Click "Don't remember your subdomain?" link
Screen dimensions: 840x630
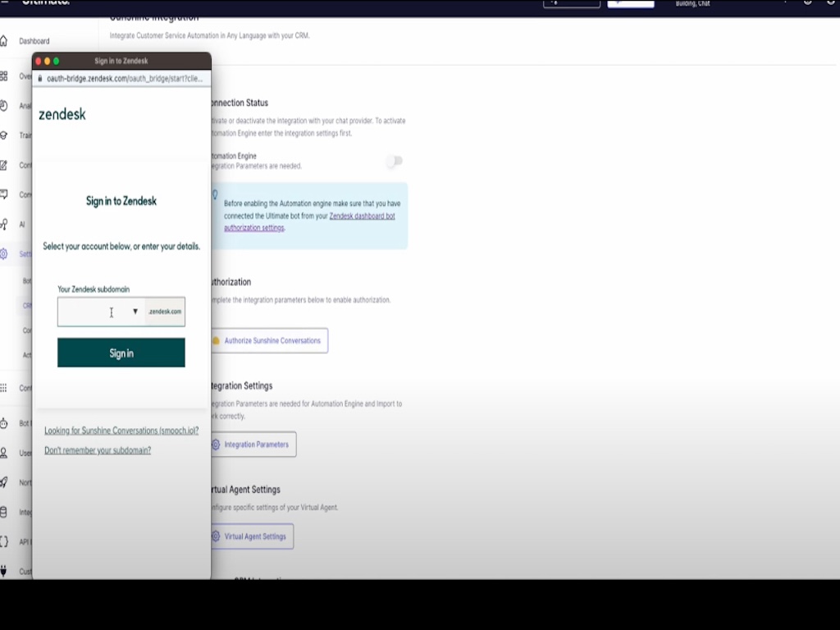click(x=98, y=450)
